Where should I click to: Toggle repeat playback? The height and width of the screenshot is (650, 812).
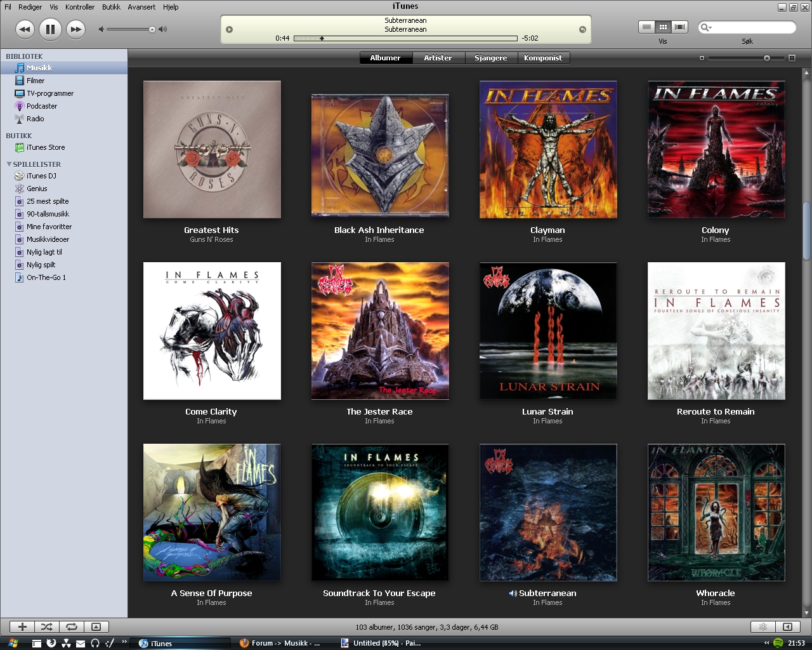coord(72,627)
